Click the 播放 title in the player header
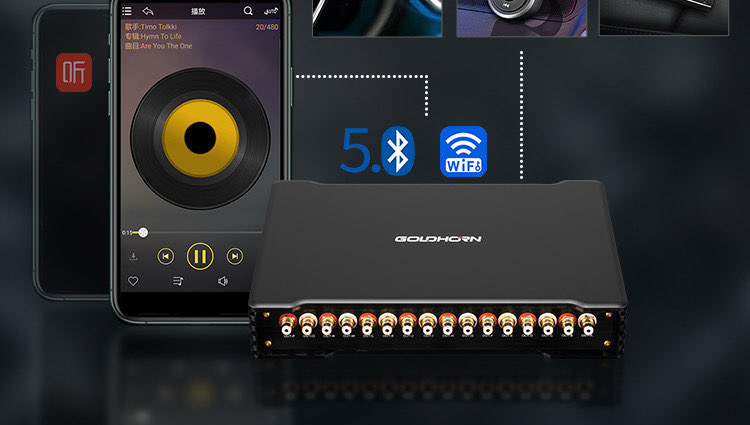 point(198,11)
